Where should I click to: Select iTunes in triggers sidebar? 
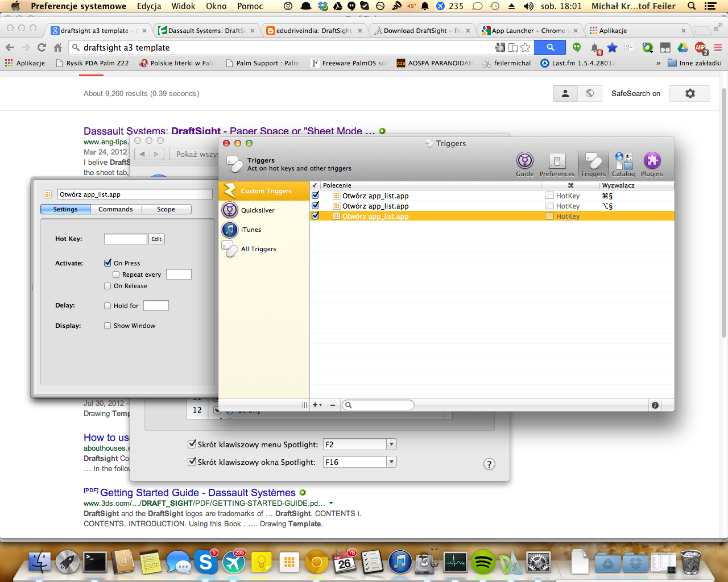tap(264, 230)
